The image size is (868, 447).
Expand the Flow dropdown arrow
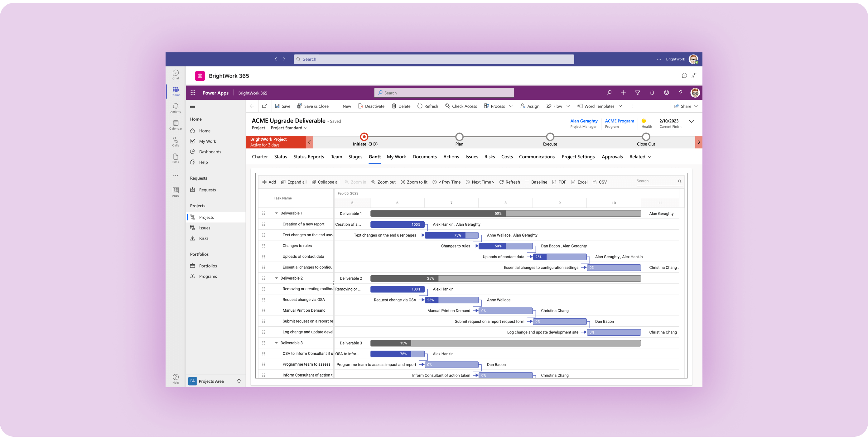(x=568, y=106)
